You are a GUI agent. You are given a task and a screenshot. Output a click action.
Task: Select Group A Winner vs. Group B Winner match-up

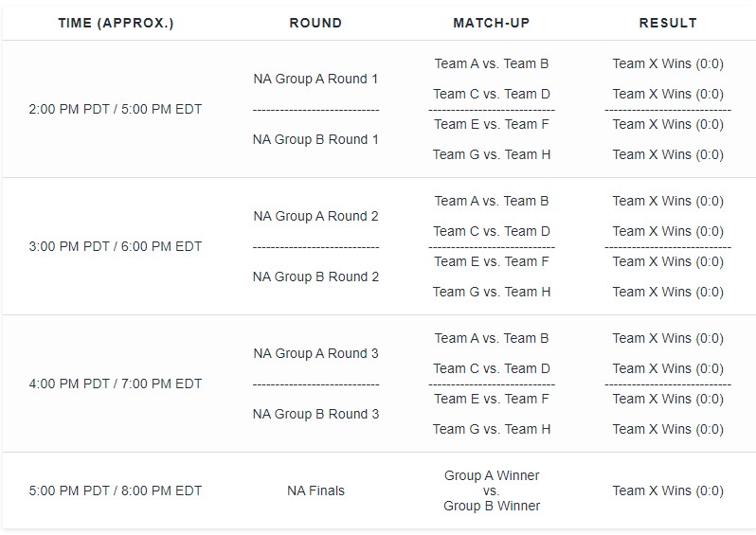[x=492, y=490]
